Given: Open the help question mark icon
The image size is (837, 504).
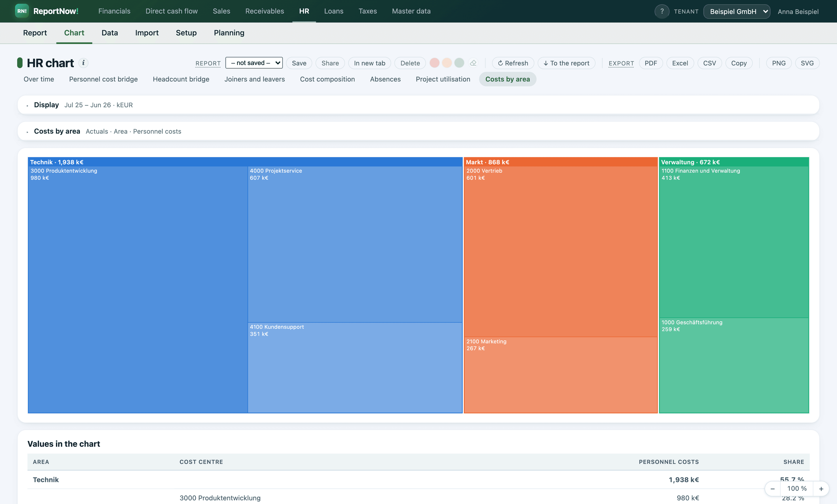Looking at the screenshot, I should click(662, 11).
